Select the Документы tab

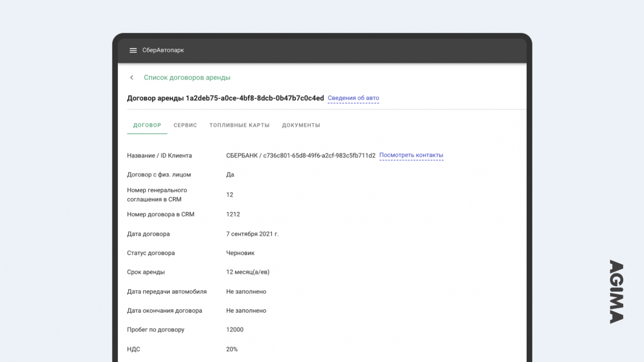pos(301,125)
